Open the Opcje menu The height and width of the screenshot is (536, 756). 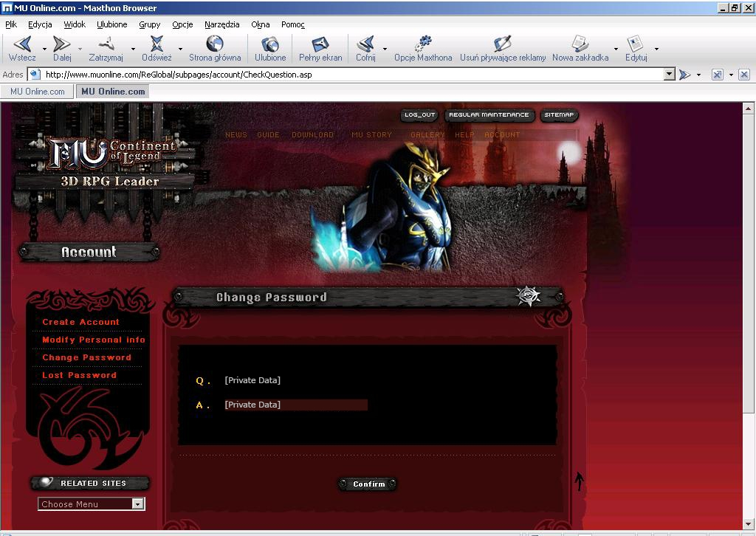182,24
